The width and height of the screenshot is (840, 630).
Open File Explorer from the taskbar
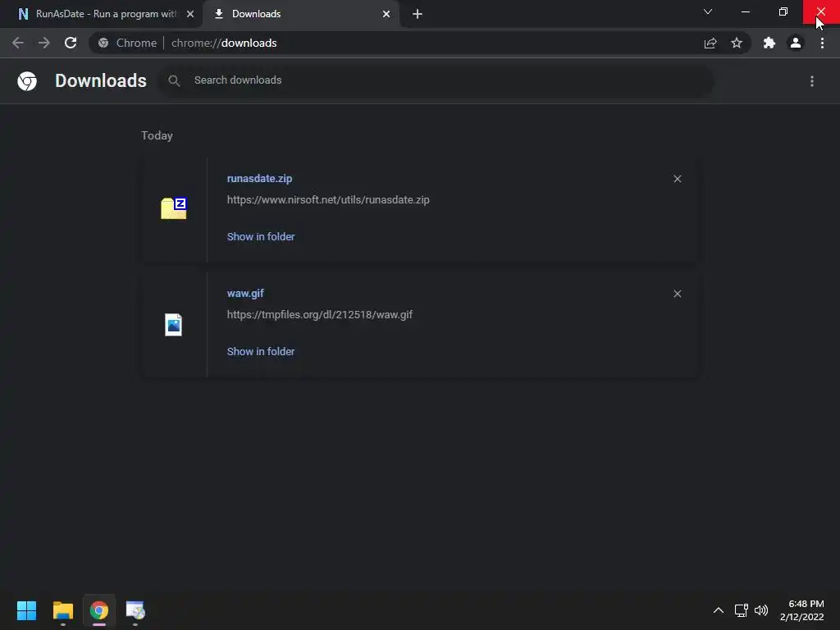click(63, 610)
